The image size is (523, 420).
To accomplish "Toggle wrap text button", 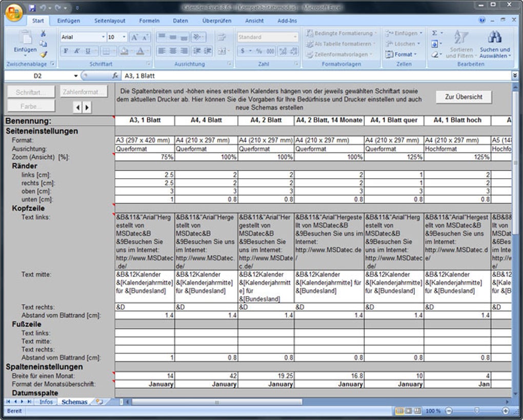I will pyautogui.click(x=222, y=37).
